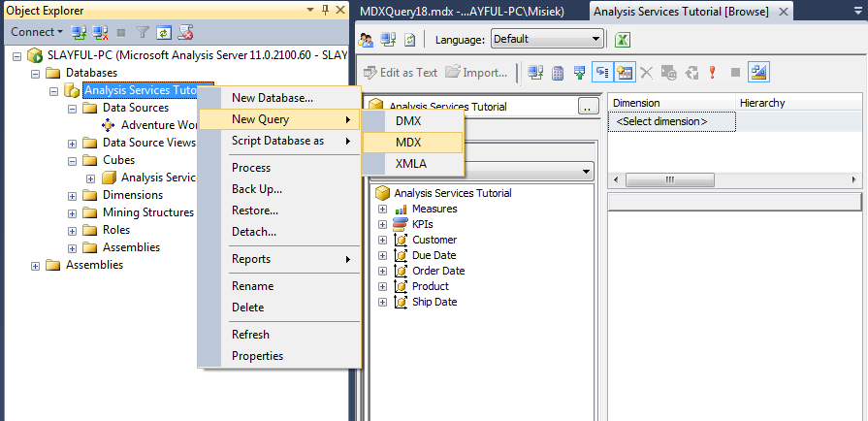Open Object Explorer window position dropdown arrow
The height and width of the screenshot is (421, 868).
(310, 10)
